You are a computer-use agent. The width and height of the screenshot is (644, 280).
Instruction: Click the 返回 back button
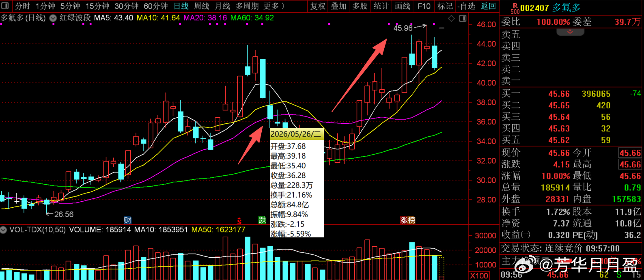pos(488,6)
